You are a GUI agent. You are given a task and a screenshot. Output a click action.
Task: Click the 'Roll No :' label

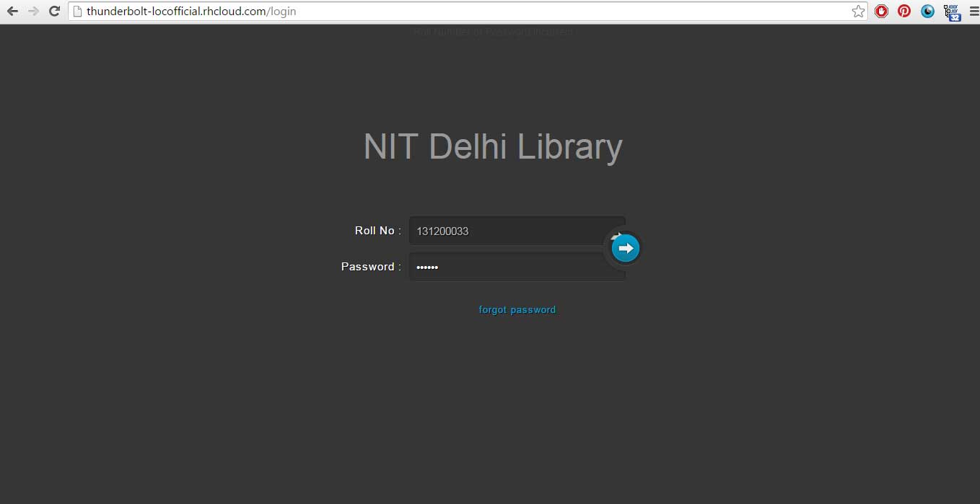click(x=378, y=231)
